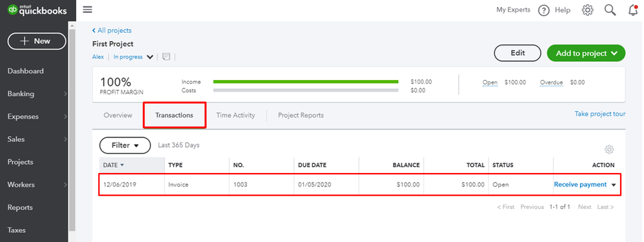Click the Edit button
The height and width of the screenshot is (242, 644).
coord(518,53)
